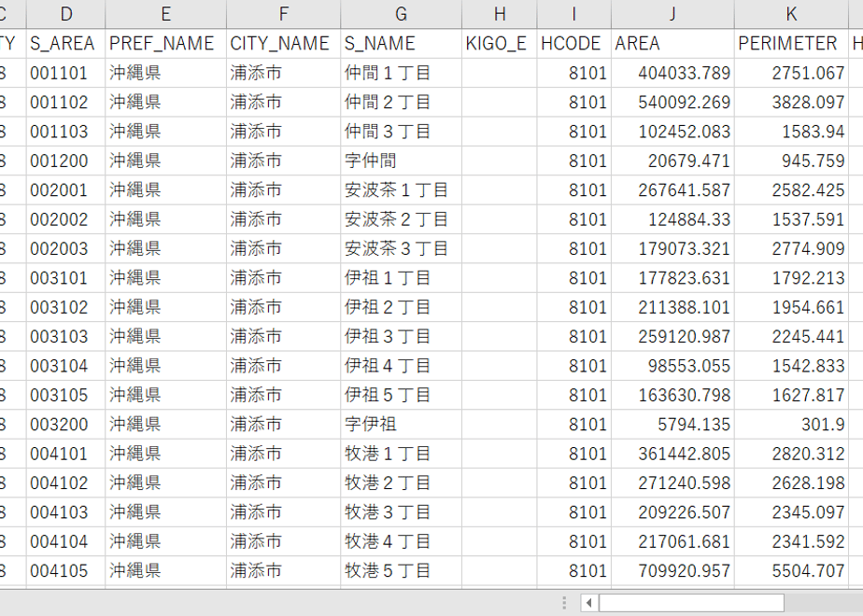Select cell 安波茶２丁目
The width and height of the screenshot is (863, 616).
coord(402,219)
